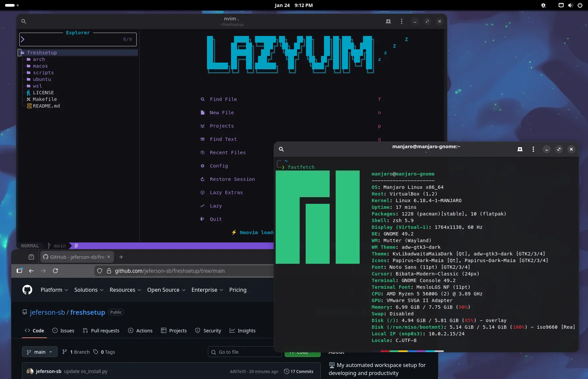Open the three-dot menu in manjaro terminal
Screen dimensions: 588x379
[x=533, y=149]
